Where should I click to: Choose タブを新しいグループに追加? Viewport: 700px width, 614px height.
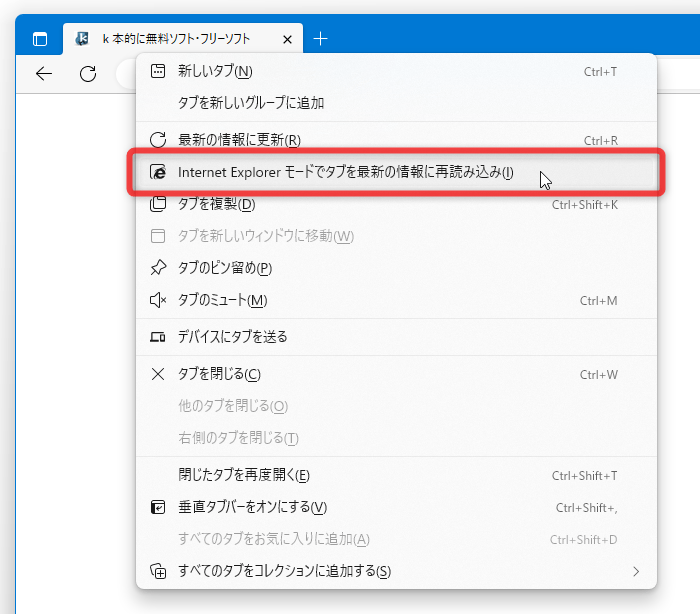[396, 103]
